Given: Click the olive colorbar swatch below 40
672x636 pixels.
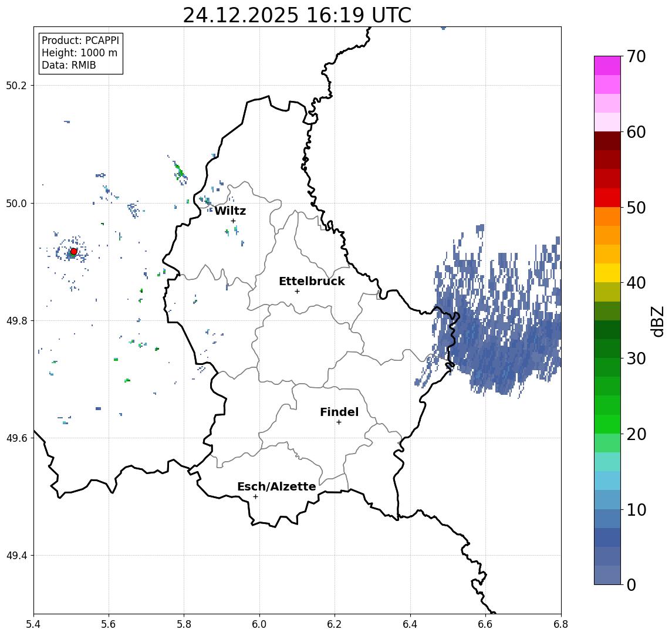Looking at the screenshot, I should tap(607, 292).
